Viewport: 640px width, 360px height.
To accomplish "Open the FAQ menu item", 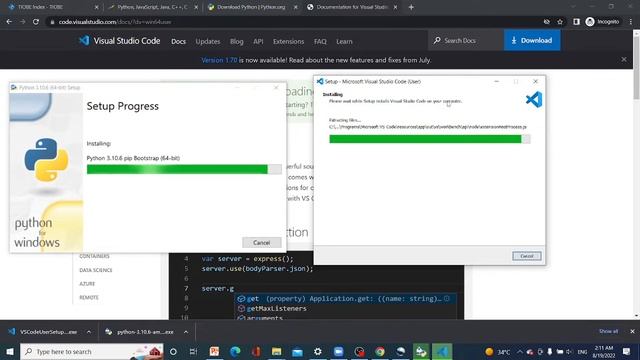I will click(320, 41).
